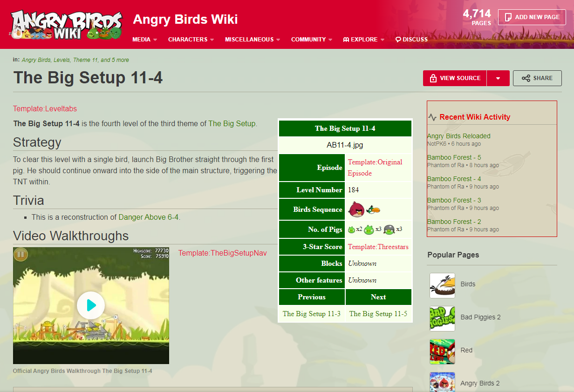Click the Angry Birds Wiki logo
Viewport: 574px width, 392px height.
[x=67, y=25]
